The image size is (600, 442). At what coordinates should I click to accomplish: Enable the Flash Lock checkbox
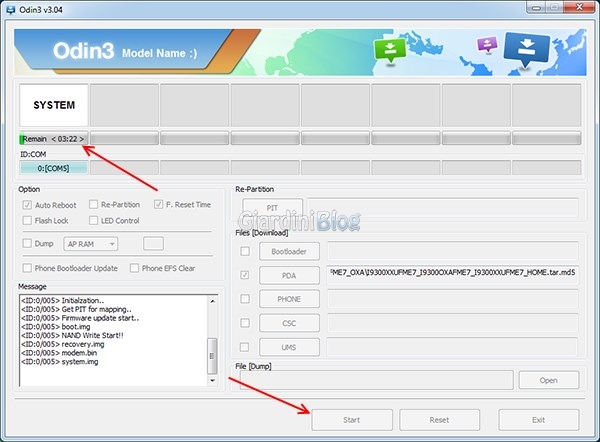coord(27,220)
